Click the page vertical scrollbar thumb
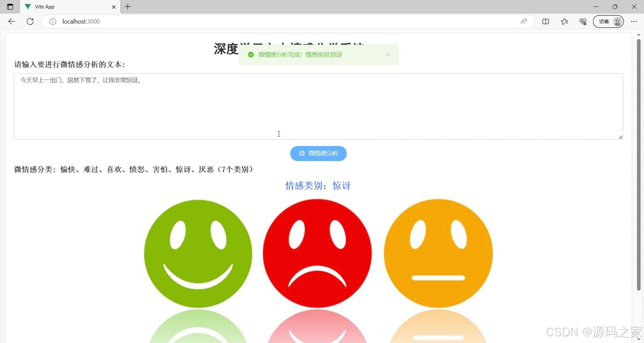Viewport: 644px width, 343px height. pos(639,165)
